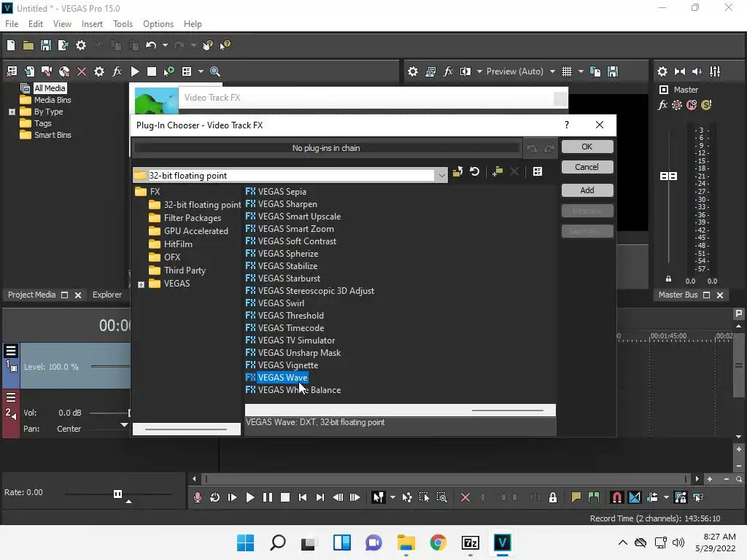
Task: Toggle the preview Overlays grid icon
Action: click(566, 71)
